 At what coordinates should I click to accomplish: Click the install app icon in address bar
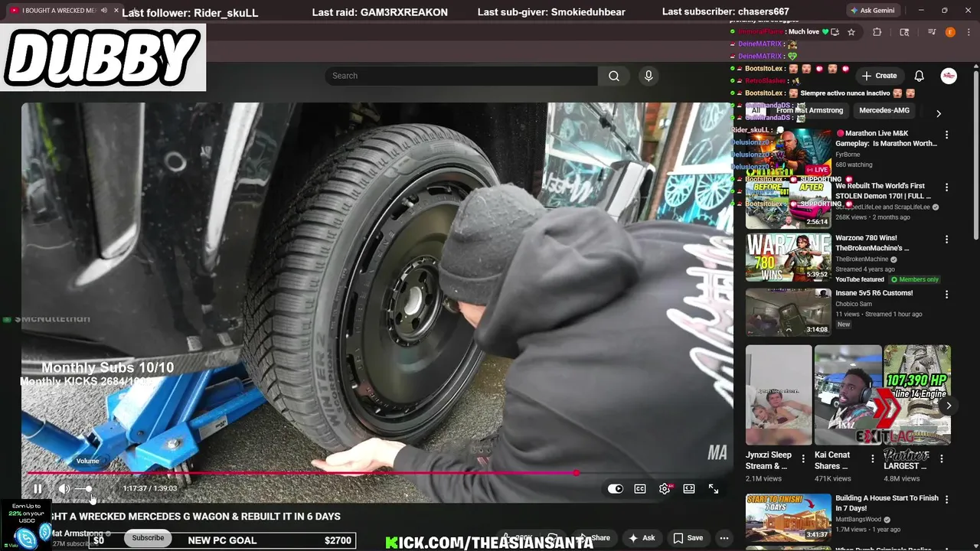835,32
